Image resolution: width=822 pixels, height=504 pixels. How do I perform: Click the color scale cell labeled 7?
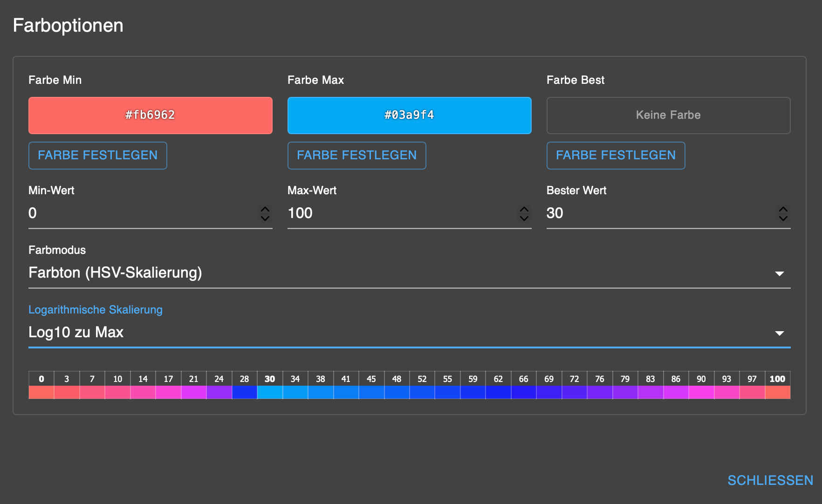pyautogui.click(x=92, y=385)
